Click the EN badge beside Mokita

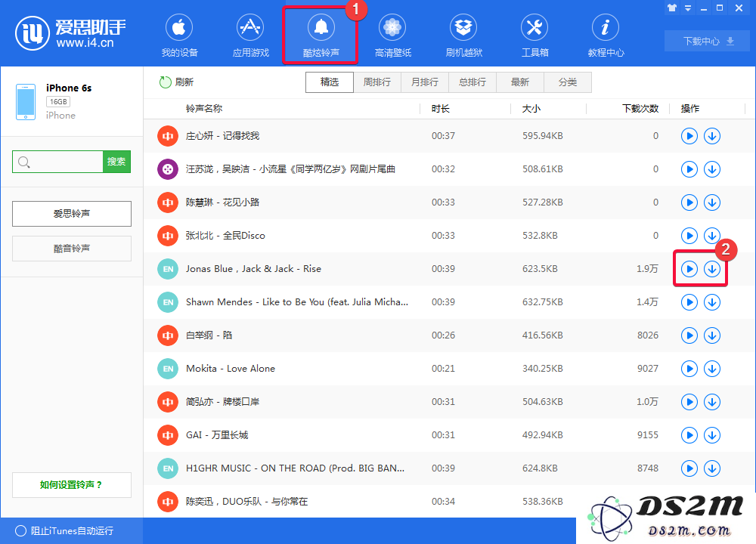click(x=168, y=369)
